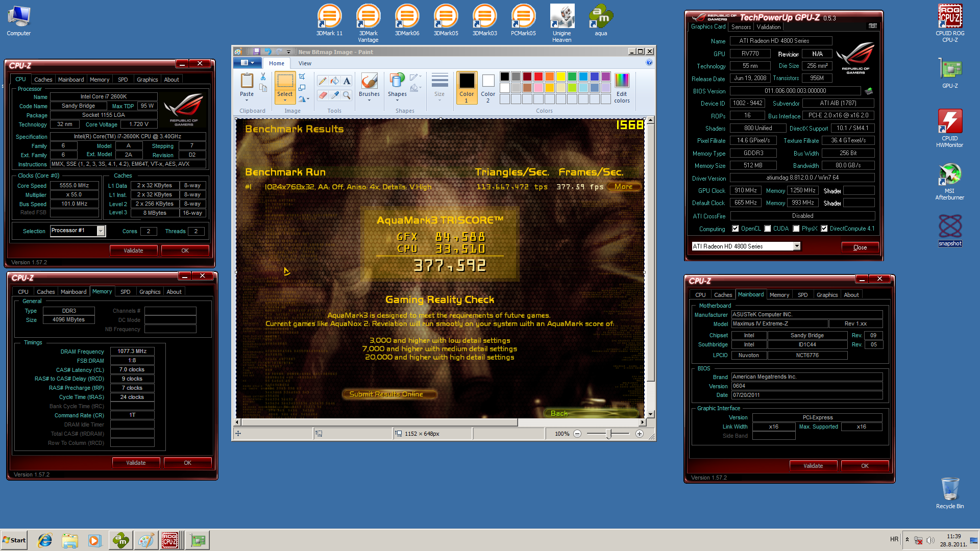Toggle OpenCL checkbox in GPU-Z

click(x=735, y=229)
